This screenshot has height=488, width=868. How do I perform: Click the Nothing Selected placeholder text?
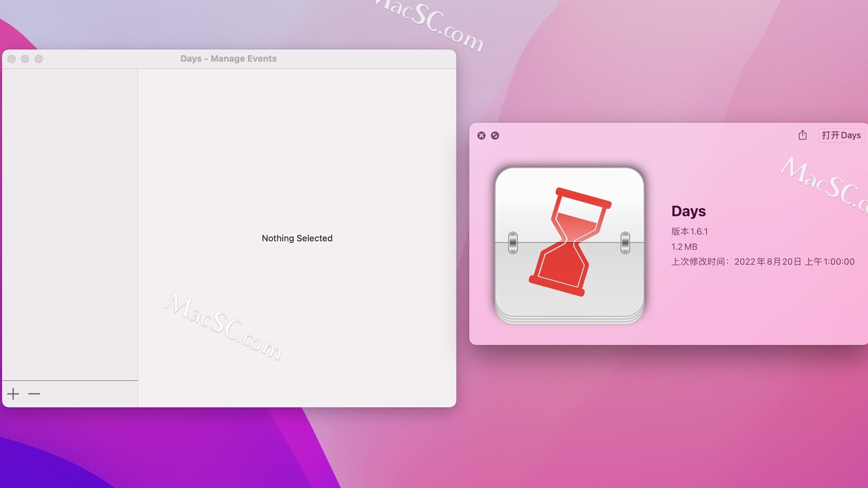tap(297, 238)
